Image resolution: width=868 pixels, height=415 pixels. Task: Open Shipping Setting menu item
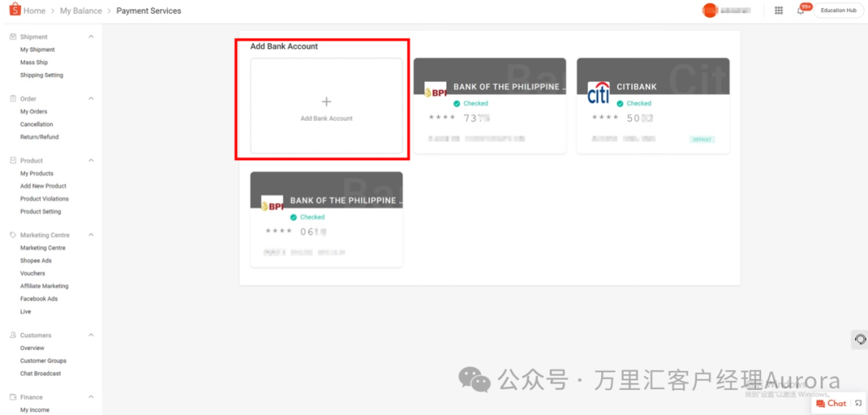click(42, 76)
